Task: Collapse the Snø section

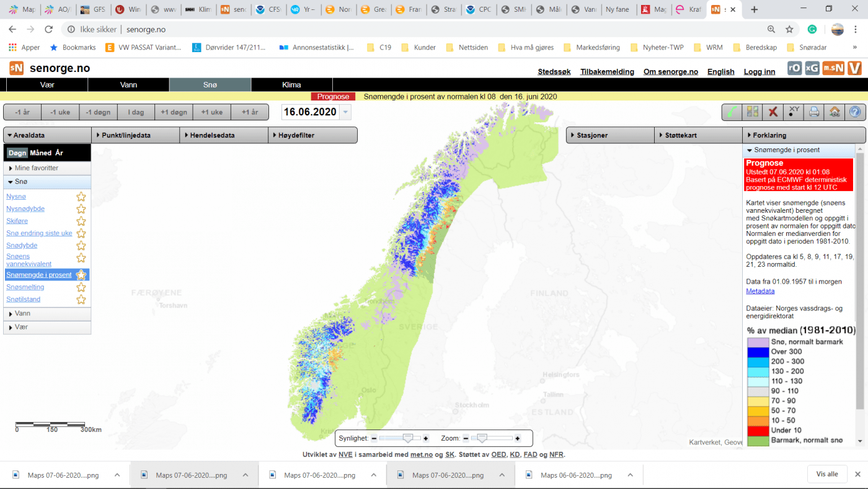Action: coord(47,182)
